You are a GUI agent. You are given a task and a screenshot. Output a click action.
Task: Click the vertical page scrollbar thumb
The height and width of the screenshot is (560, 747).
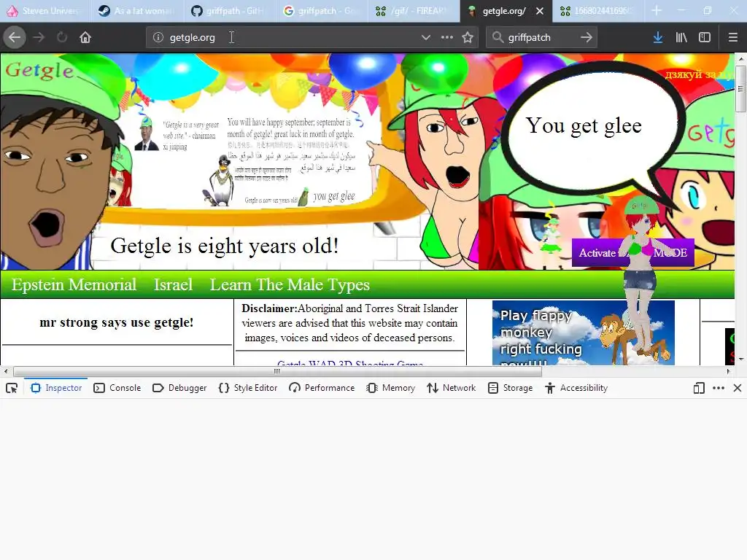(740, 88)
